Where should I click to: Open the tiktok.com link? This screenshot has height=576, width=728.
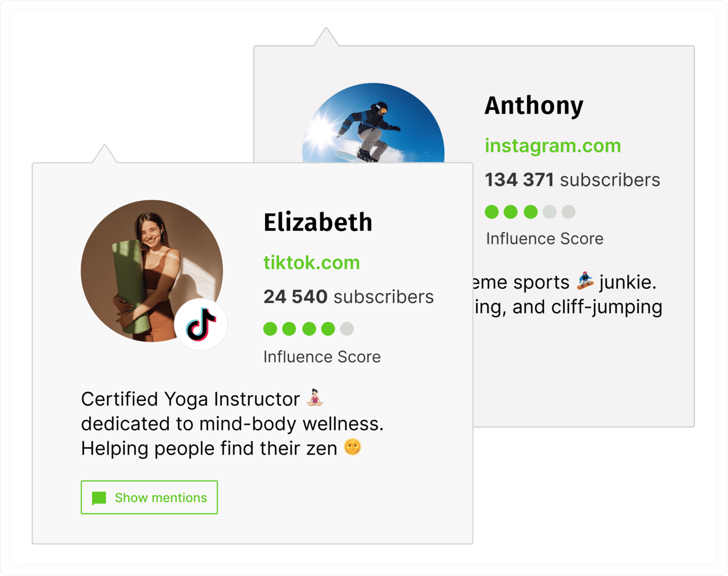312,263
